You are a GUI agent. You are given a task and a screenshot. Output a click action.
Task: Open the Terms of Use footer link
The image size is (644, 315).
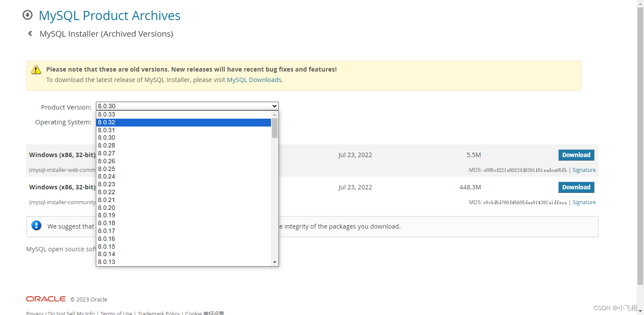116,313
